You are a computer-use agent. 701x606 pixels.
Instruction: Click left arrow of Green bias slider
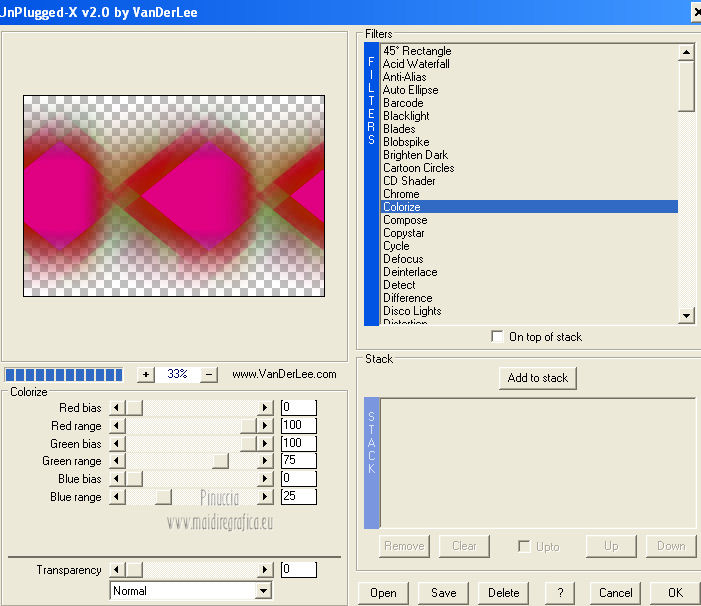tap(117, 443)
